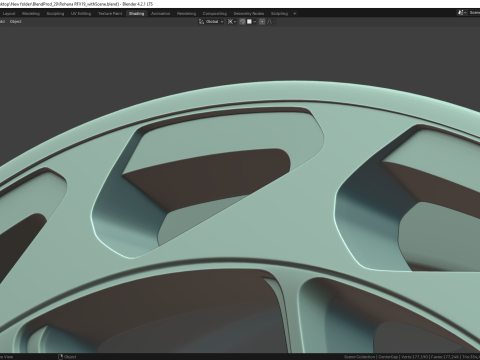Image resolution: width=480 pixels, height=360 pixels.
Task: Open the Object menu in the viewport header
Action: pyautogui.click(x=15, y=22)
